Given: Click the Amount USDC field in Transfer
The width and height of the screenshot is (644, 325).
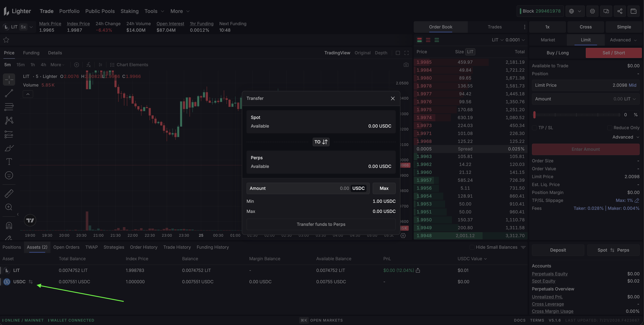Looking at the screenshot, I should (308, 188).
